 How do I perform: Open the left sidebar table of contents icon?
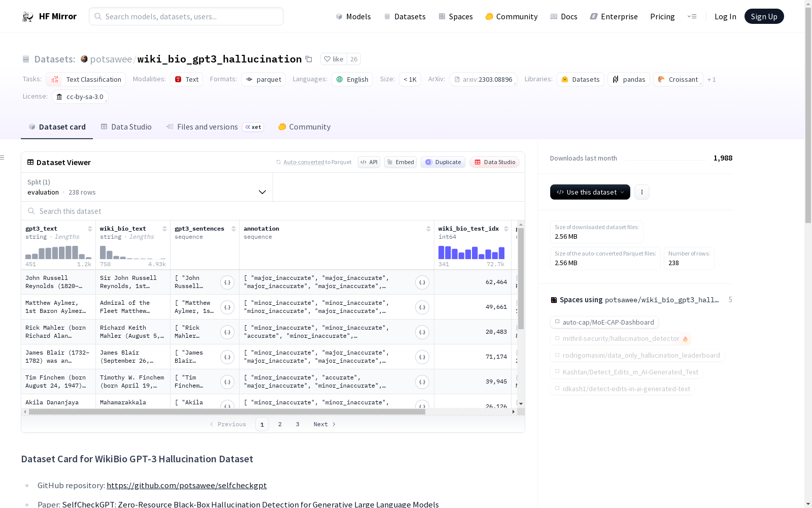3,157
